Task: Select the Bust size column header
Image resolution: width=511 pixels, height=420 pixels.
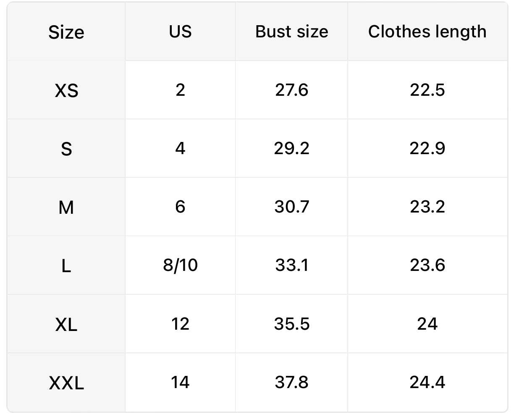Action: (x=291, y=32)
